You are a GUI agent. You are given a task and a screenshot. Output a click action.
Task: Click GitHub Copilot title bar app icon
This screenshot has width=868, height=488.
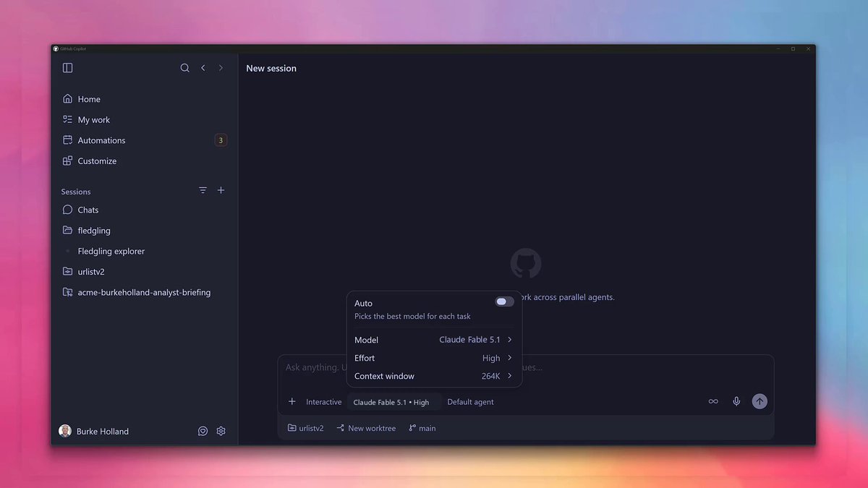pos(56,48)
